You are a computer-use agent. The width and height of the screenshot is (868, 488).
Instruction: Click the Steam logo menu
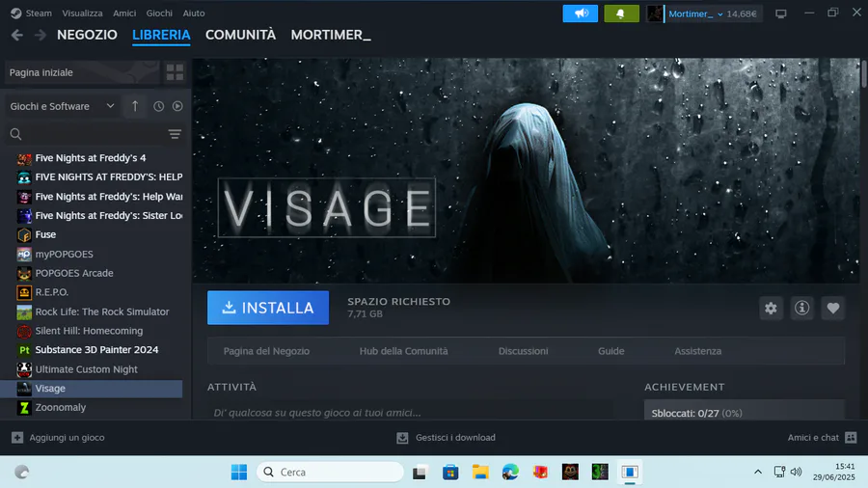31,14
